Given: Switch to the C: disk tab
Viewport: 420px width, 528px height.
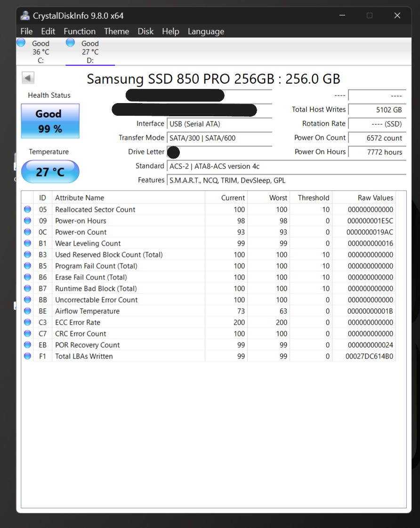Looking at the screenshot, I should point(40,51).
